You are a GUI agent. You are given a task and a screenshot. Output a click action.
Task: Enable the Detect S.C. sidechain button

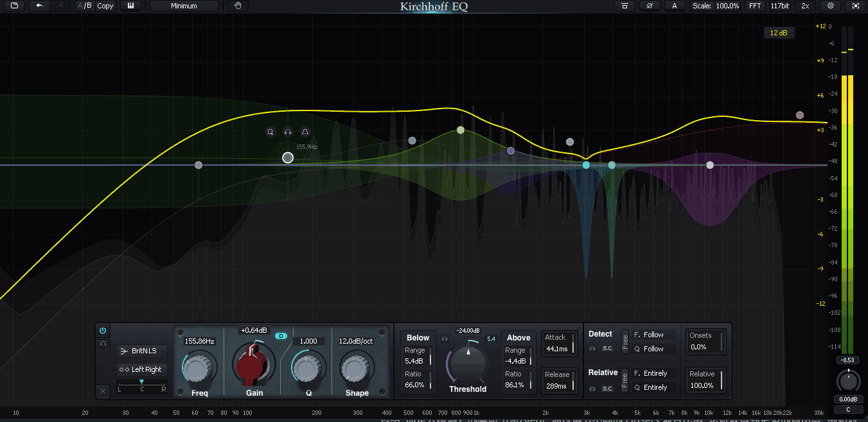tap(607, 349)
